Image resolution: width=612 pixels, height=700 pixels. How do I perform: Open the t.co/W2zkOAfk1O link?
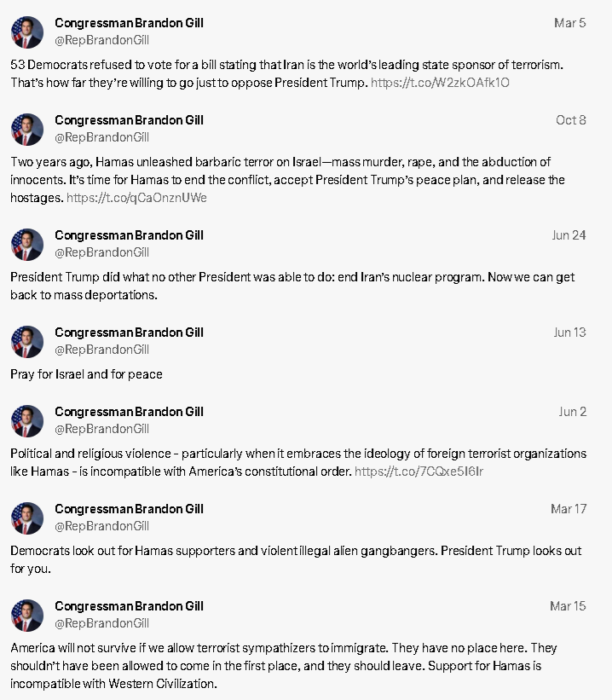[x=440, y=83]
